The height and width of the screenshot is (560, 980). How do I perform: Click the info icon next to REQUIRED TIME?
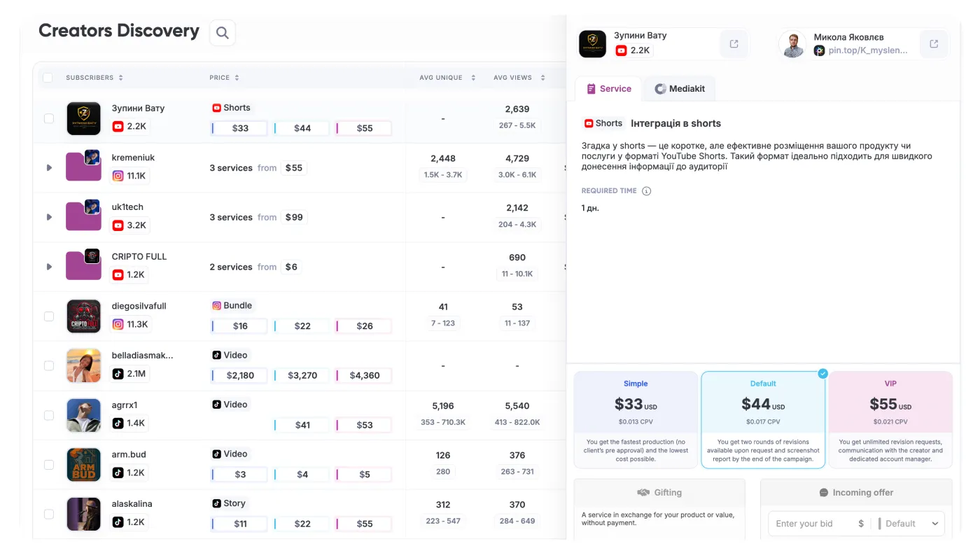click(646, 190)
